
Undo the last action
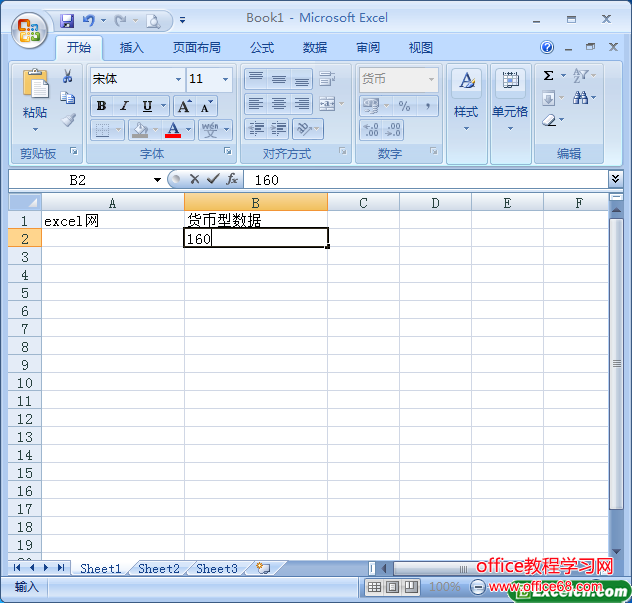point(89,20)
